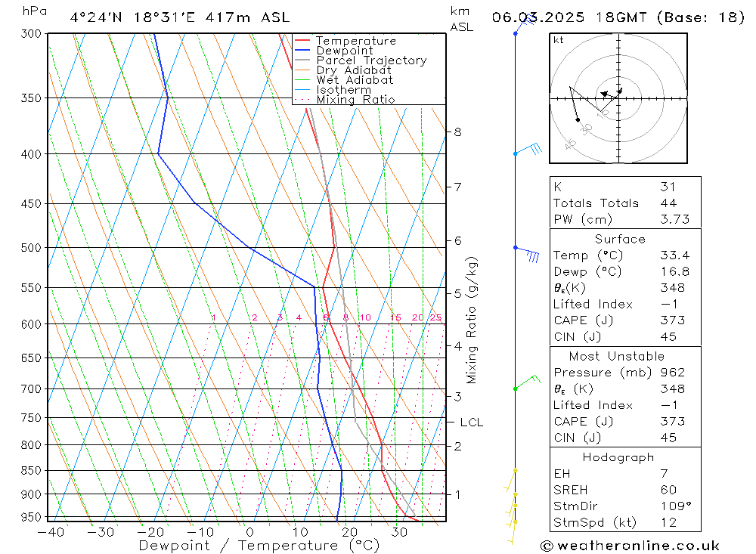
Task: Click the 0 temperature axis label
Action: (249, 532)
